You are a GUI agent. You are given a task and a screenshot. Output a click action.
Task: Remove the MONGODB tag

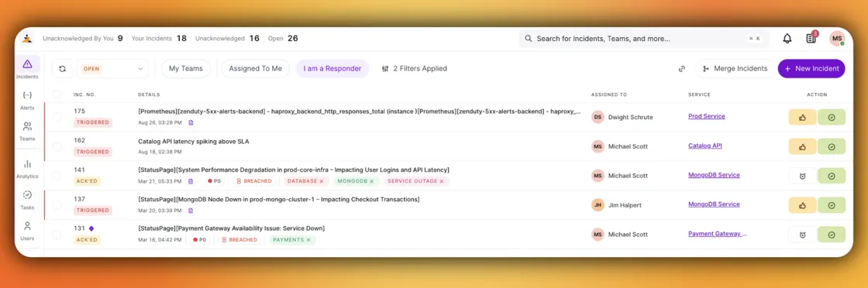point(372,181)
